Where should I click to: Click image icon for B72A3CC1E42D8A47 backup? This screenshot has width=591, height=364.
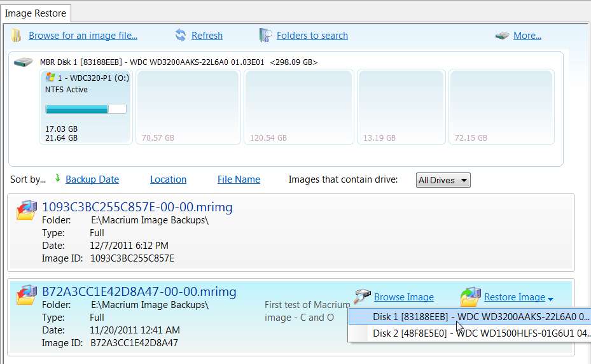[x=26, y=295]
